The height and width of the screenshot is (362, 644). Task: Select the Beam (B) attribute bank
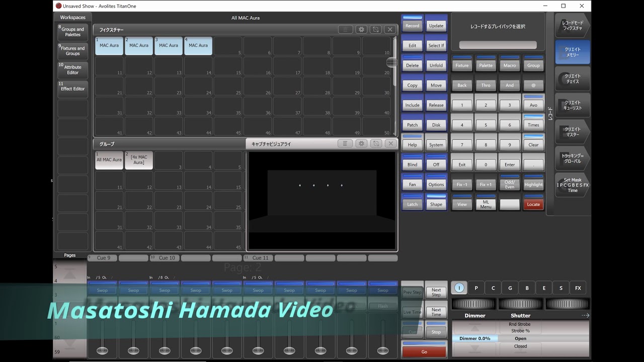coord(527,288)
